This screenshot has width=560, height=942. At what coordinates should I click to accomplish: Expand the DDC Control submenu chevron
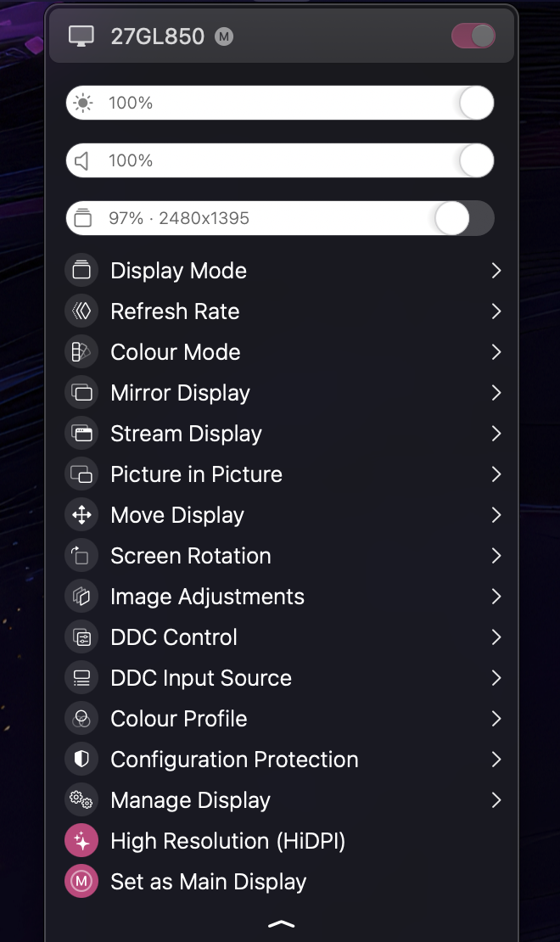point(496,637)
